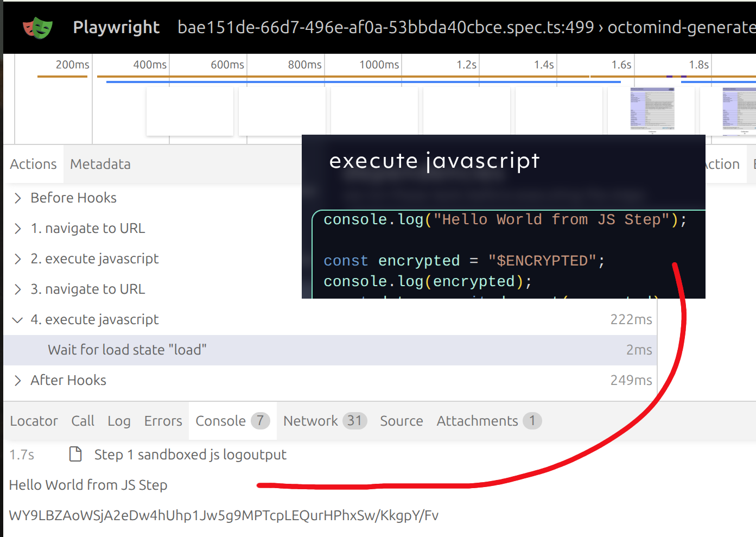Open the Errors tab
Screen dimensions: 756x537
[163, 421]
